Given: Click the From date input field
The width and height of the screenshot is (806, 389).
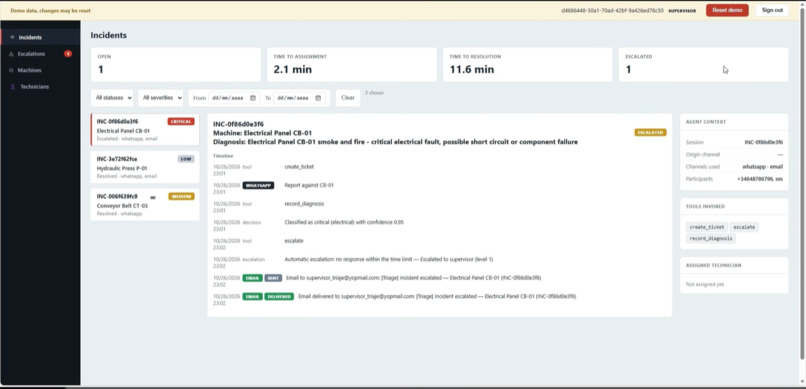Looking at the screenshot, I should click(x=234, y=98).
